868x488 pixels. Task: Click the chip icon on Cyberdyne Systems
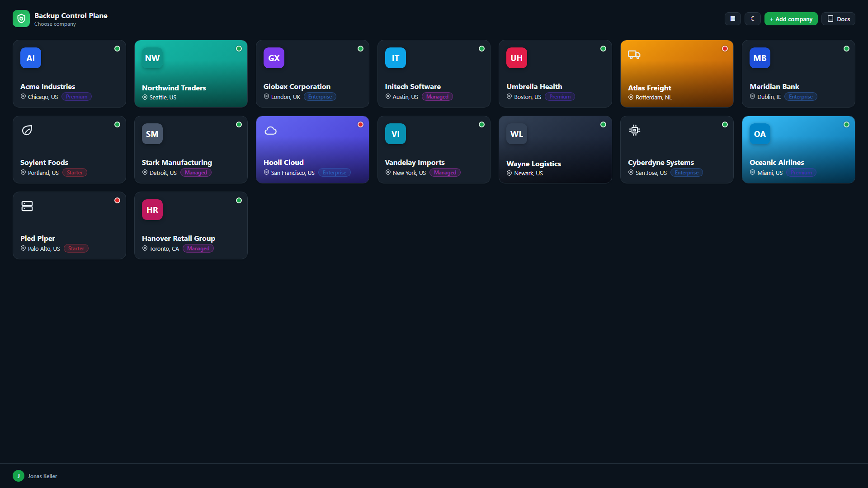point(635,130)
